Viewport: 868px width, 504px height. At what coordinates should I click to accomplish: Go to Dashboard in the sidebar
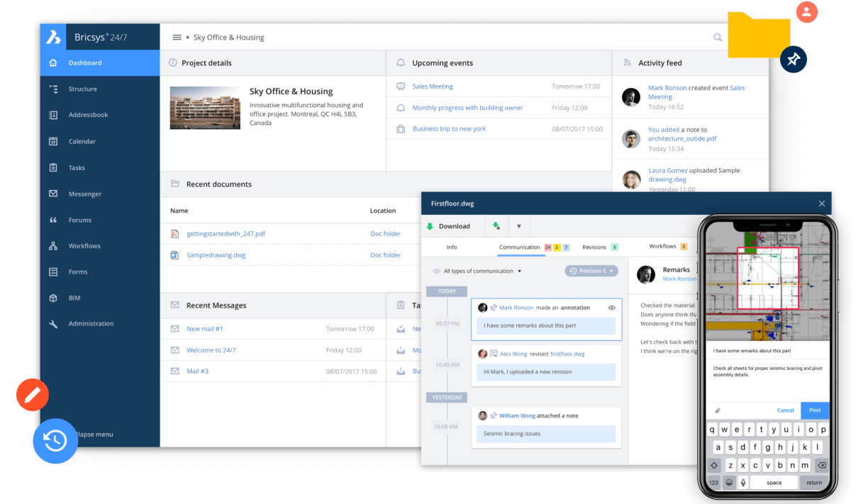[100, 63]
